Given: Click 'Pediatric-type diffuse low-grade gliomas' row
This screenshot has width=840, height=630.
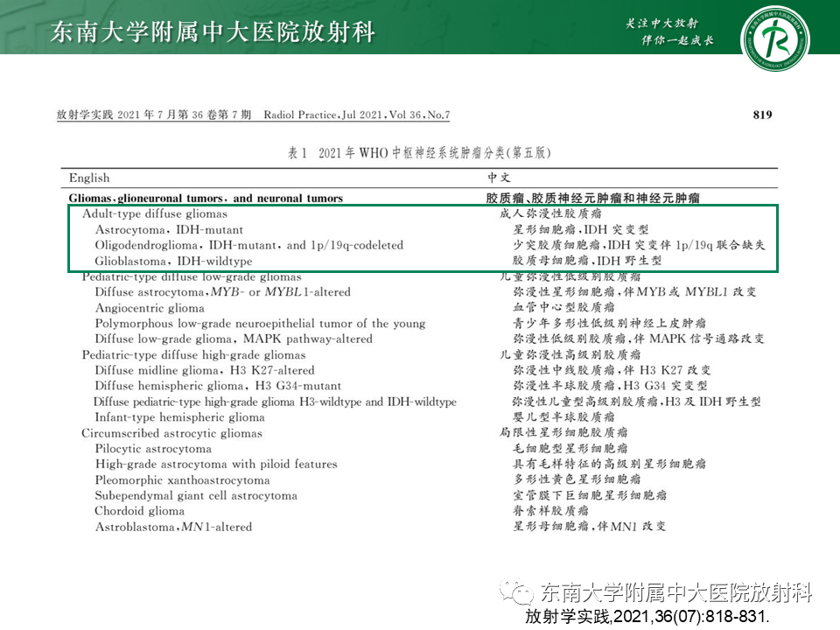Looking at the screenshot, I should [192, 277].
